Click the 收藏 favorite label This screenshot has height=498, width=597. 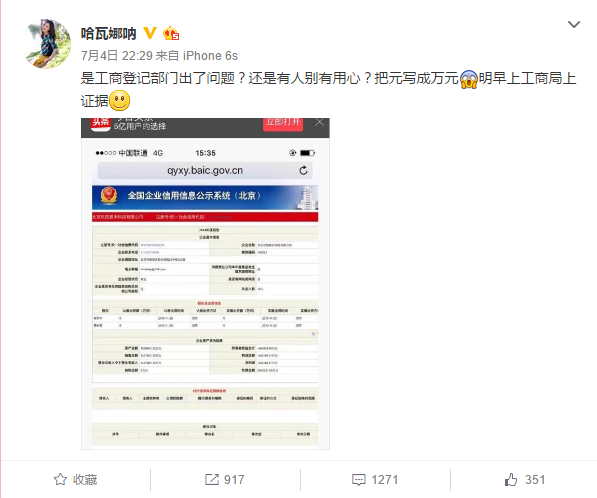click(x=85, y=480)
